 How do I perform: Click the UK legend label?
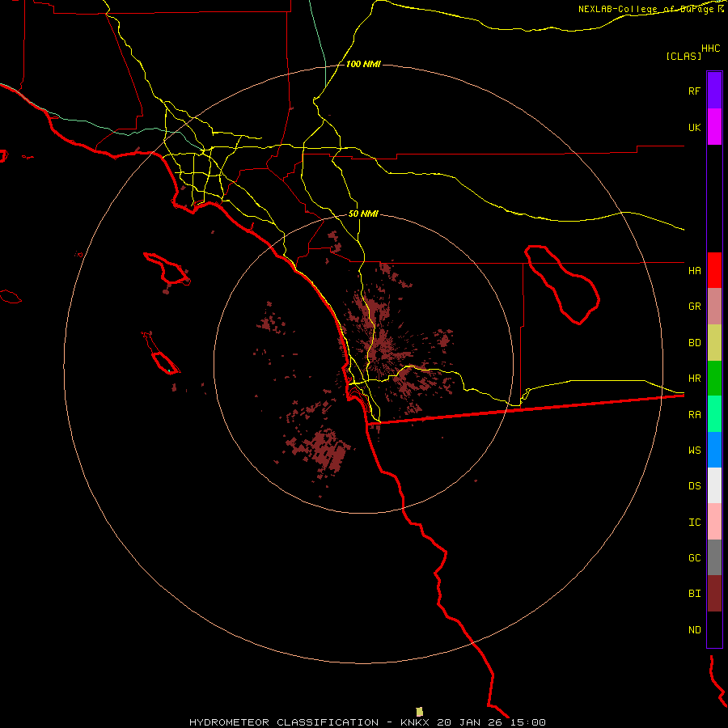coord(694,127)
